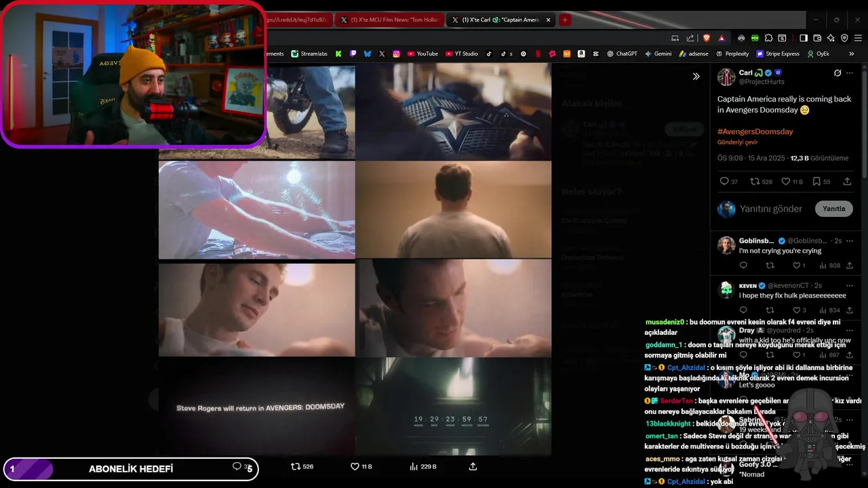Open Twitch bookmark icon
The height and width of the screenshot is (488, 868).
tap(353, 54)
